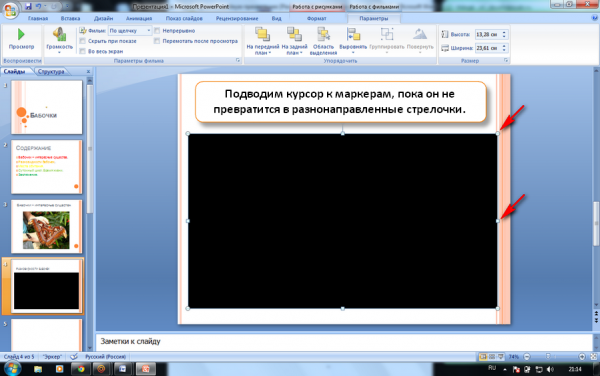Click the На задний план icon

(x=294, y=34)
